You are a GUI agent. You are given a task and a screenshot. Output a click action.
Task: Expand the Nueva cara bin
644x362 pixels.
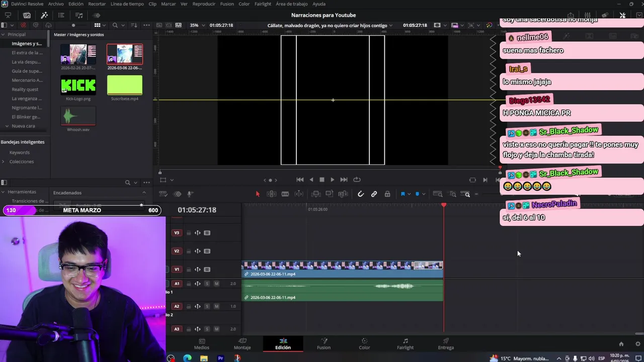pyautogui.click(x=7, y=126)
